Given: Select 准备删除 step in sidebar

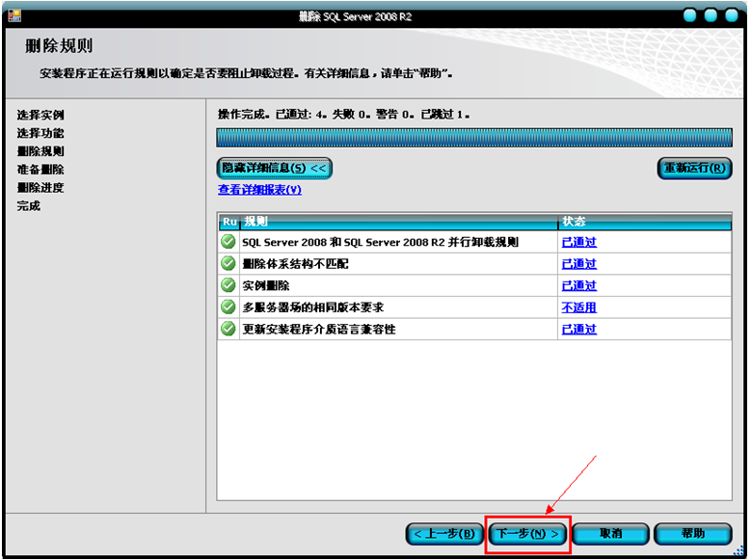Looking at the screenshot, I should 40,170.
